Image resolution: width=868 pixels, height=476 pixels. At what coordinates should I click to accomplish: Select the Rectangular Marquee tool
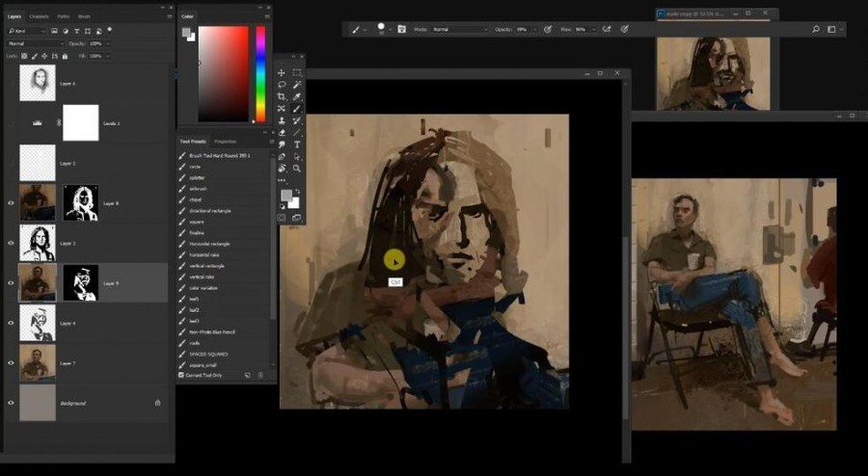[297, 73]
